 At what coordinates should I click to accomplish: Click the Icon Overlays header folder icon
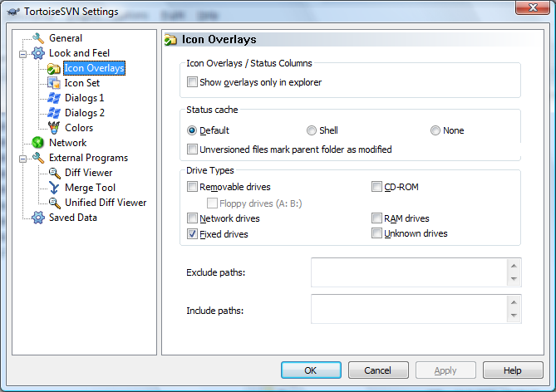coord(170,40)
